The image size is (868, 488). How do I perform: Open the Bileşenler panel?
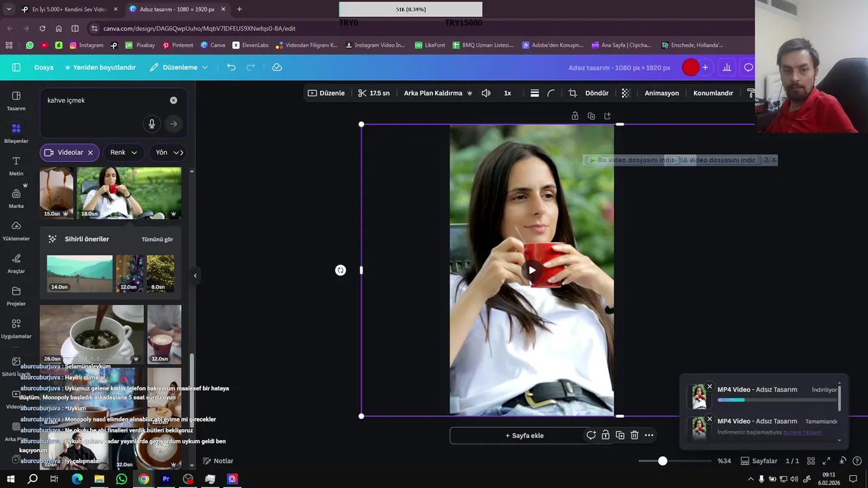tap(16, 133)
